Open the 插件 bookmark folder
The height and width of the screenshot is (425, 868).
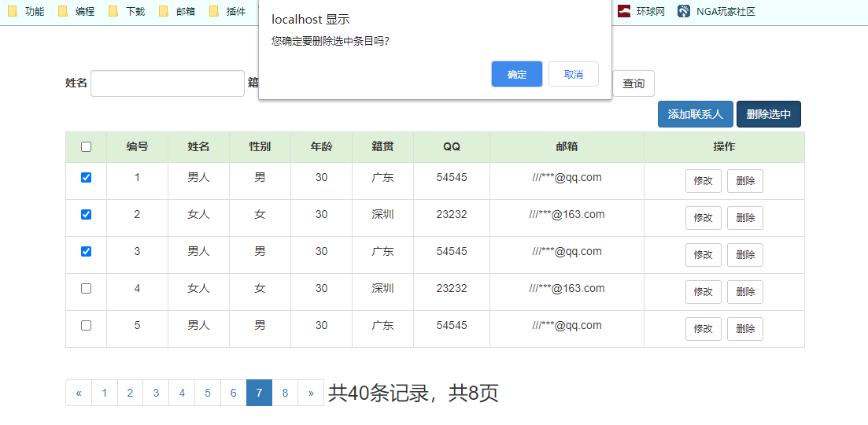point(228,11)
